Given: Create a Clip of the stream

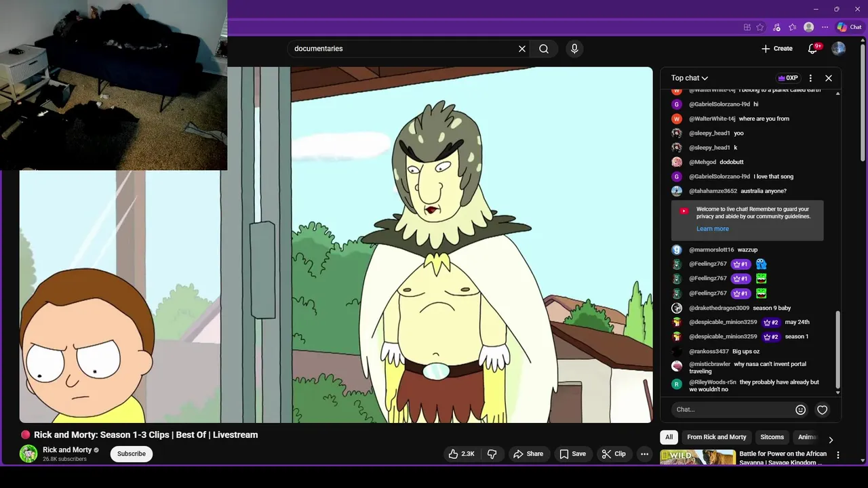Looking at the screenshot, I should [614, 454].
